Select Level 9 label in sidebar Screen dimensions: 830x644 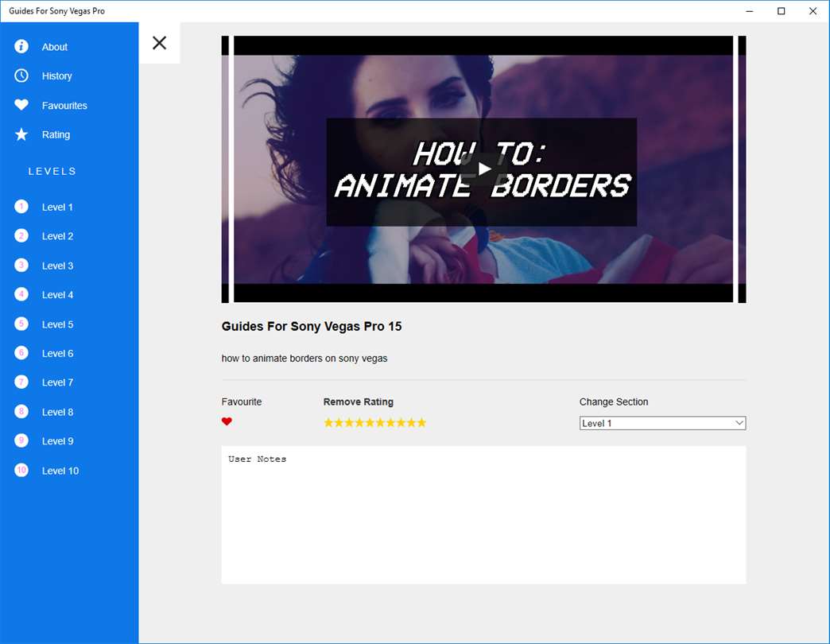(58, 441)
